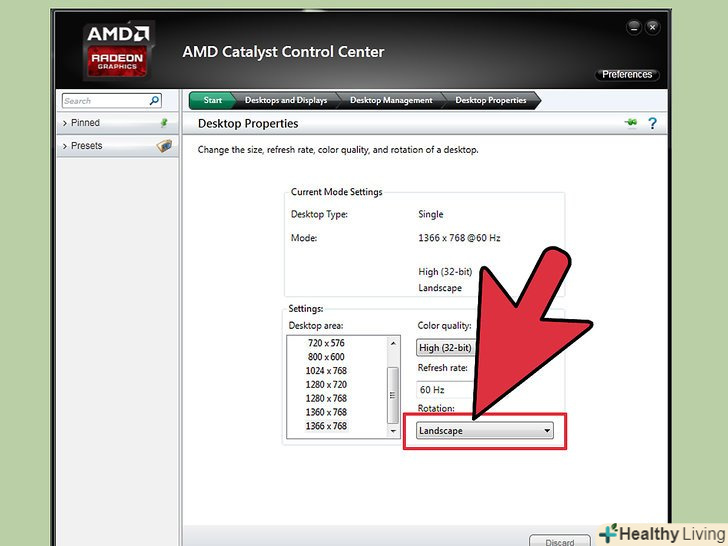Close the Catalyst Control Center window
Image resolution: width=728 pixels, height=546 pixels.
(x=652, y=27)
